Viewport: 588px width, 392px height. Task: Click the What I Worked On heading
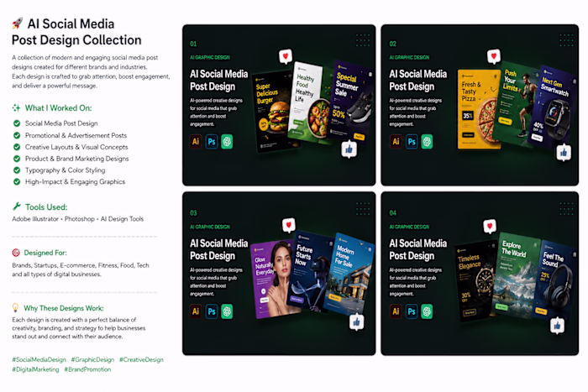(x=59, y=108)
